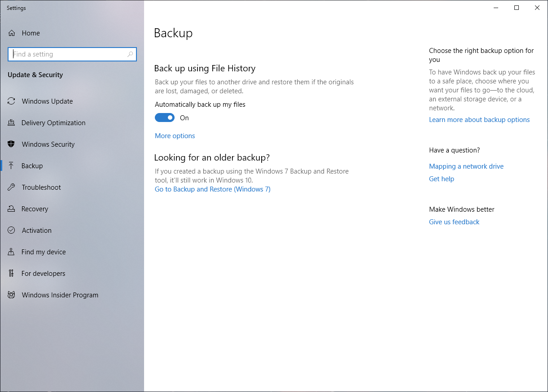Minimize the Settings window
This screenshot has height=392, width=548.
pos(496,8)
